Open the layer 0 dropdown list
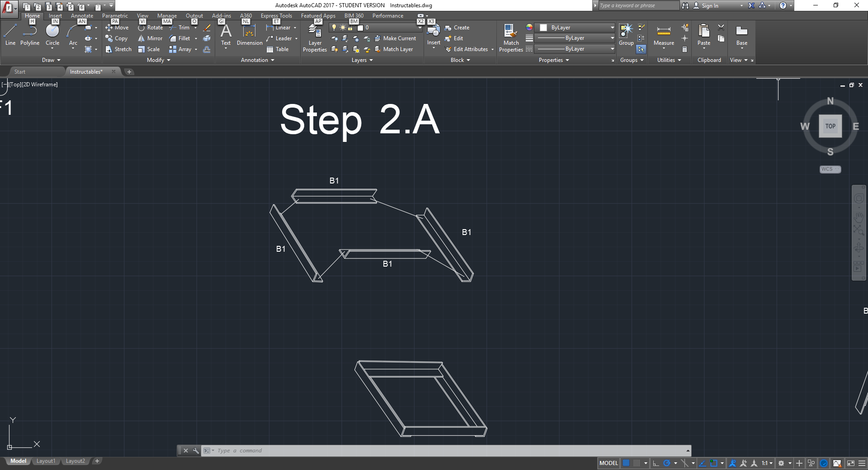Screen dimensions: 868x470 coord(420,28)
